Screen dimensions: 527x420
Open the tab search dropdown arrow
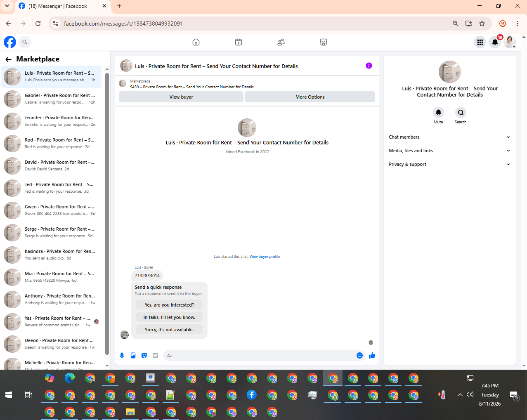(x=7, y=6)
